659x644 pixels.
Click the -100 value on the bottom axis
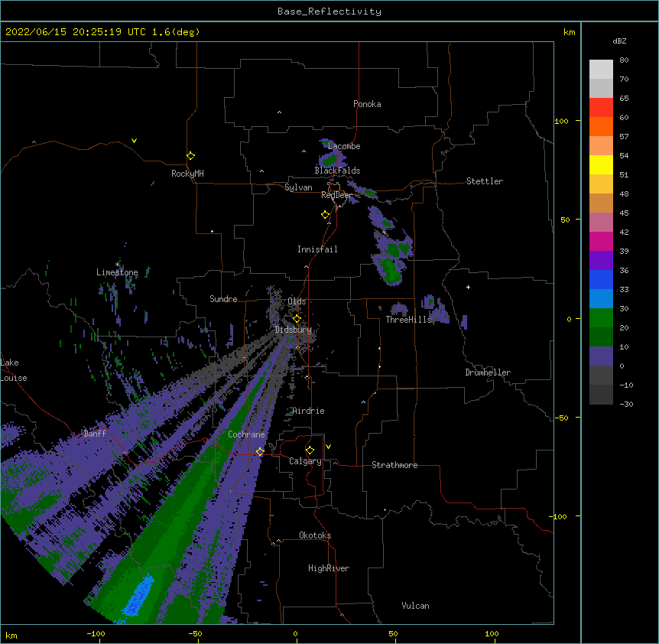coord(96,633)
